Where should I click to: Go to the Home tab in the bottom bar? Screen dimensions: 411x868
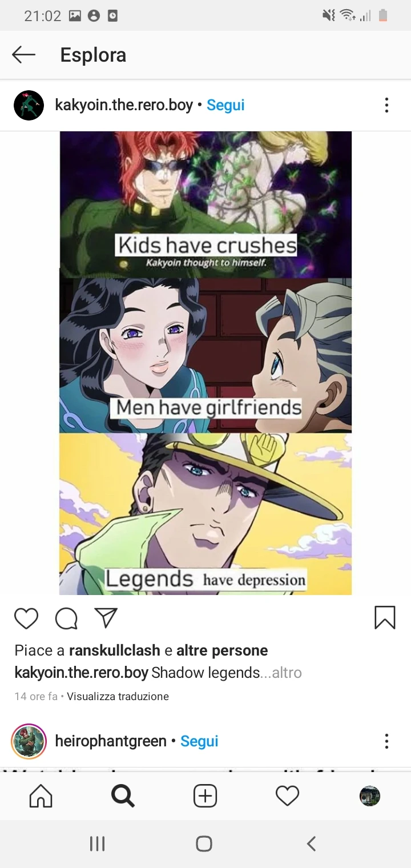[41, 795]
